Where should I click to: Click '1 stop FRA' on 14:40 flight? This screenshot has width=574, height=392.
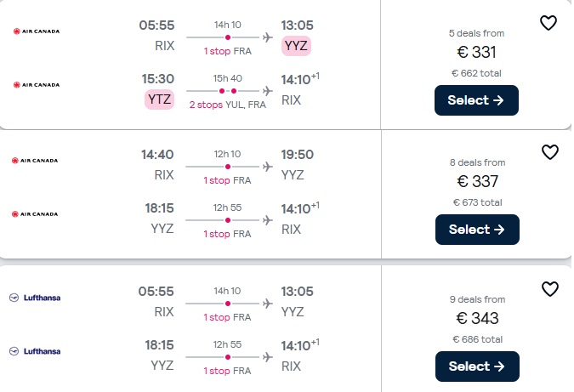(227, 180)
